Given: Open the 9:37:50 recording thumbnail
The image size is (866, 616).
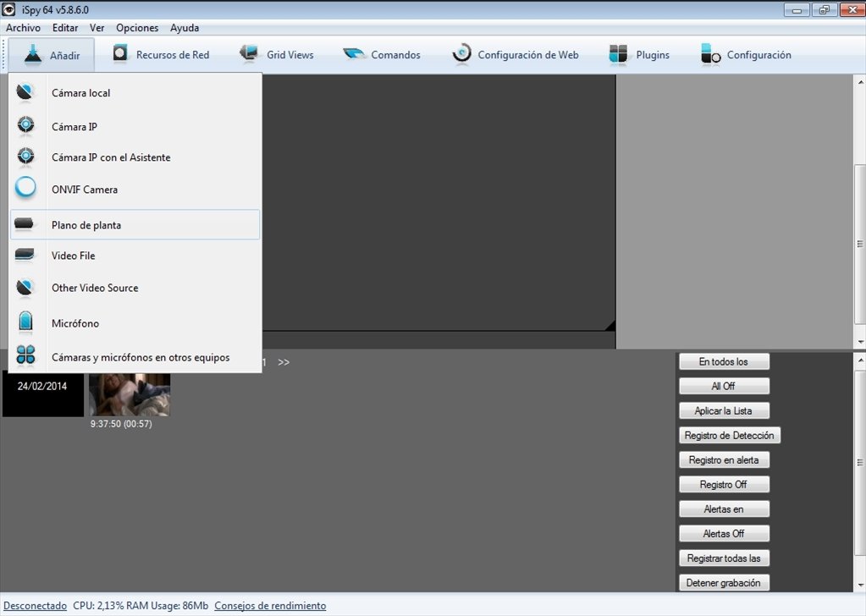Looking at the screenshot, I should 130,394.
